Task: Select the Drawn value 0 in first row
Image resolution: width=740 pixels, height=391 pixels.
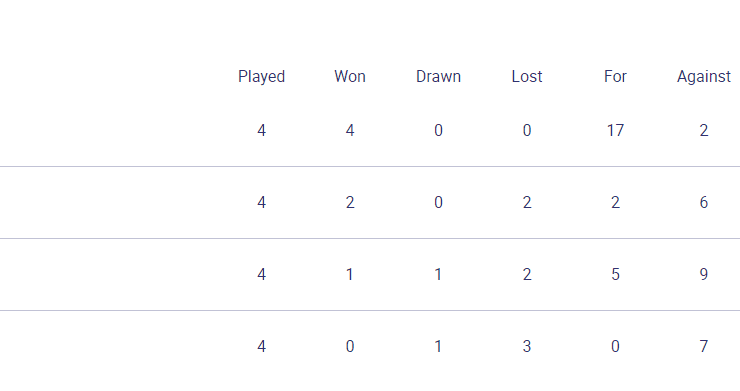Action: [438, 130]
